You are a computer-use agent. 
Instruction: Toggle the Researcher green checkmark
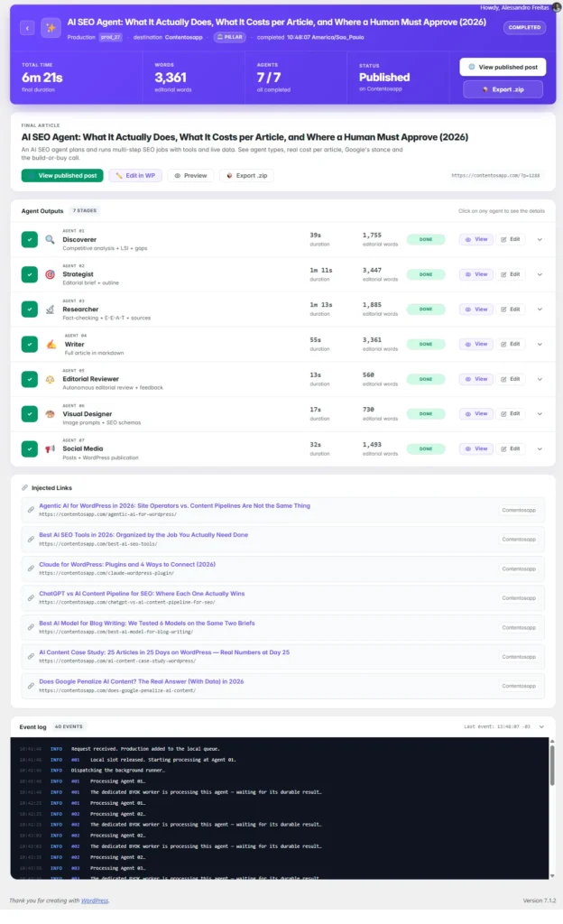pos(30,310)
